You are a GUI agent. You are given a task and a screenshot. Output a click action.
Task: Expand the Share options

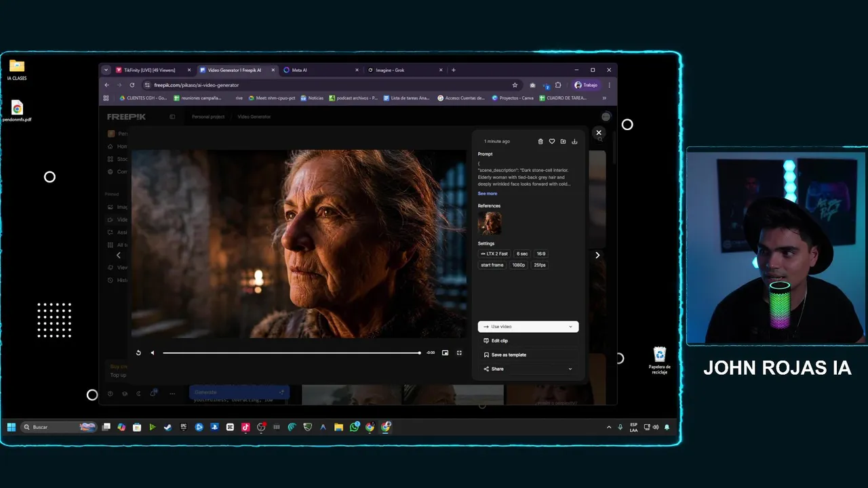(x=528, y=369)
